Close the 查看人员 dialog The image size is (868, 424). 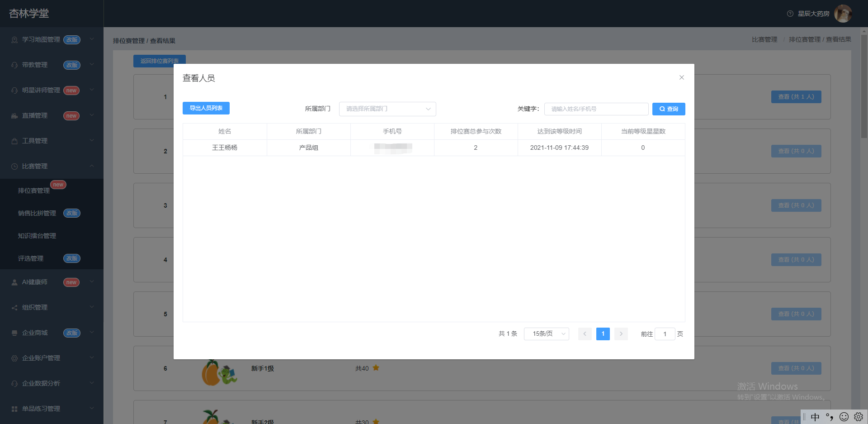682,77
